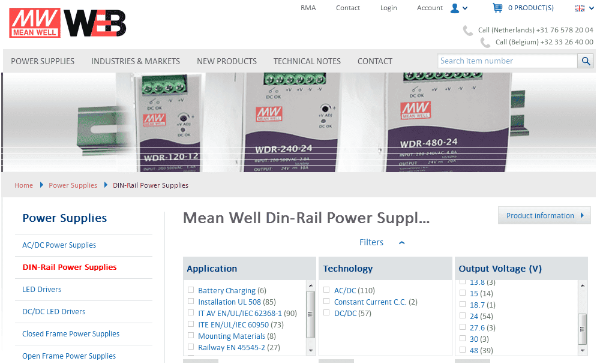The image size is (597, 364).
Task: Open AC/DC Power Supplies in the sidebar
Action: click(59, 245)
